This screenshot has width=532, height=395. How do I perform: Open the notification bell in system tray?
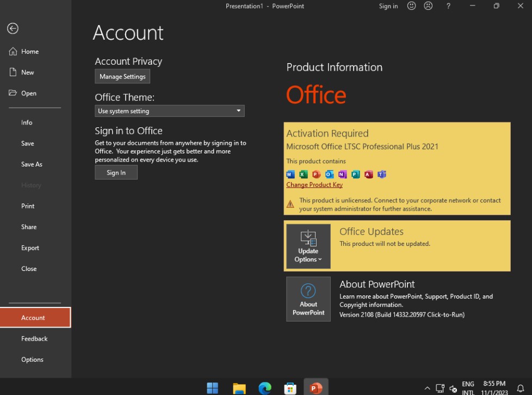click(x=520, y=388)
